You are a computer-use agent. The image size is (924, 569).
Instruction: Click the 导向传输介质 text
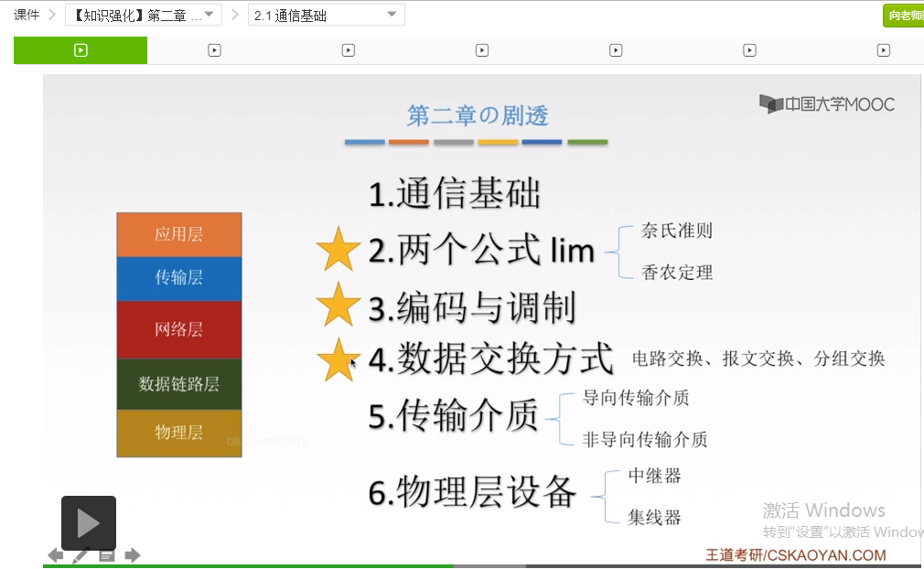(636, 398)
